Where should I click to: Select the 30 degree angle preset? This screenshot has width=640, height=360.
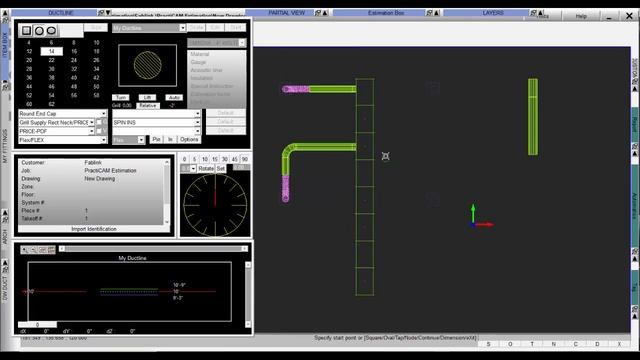(225, 159)
